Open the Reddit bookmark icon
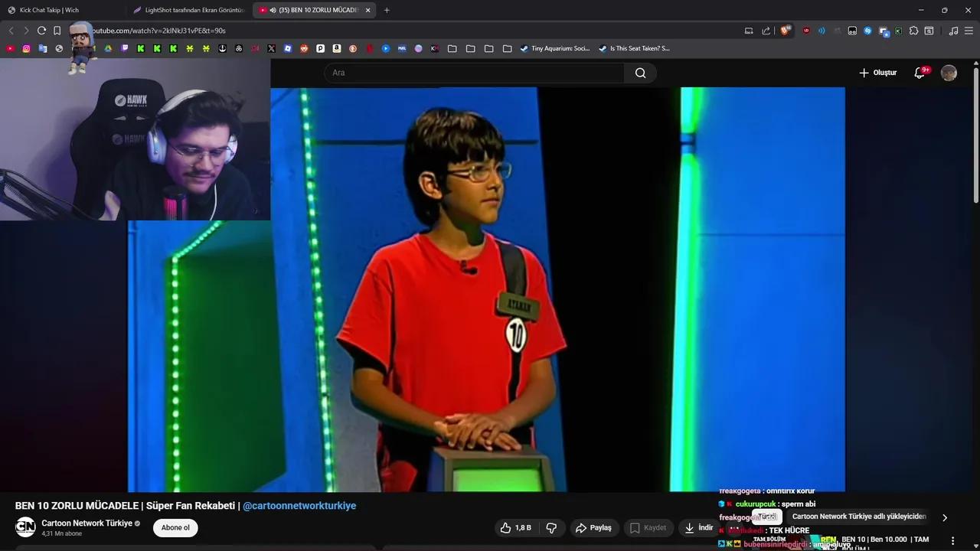Screen dimensions: 980x551 [x=304, y=48]
